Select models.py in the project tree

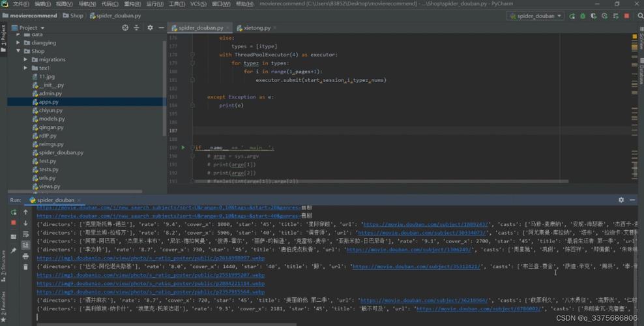point(51,119)
